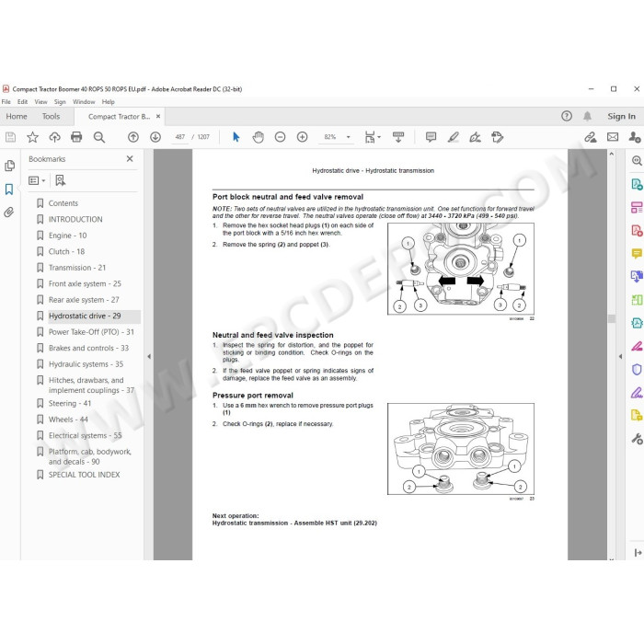Send the file by email envelope icon
This screenshot has height=644, width=644.
click(613, 137)
